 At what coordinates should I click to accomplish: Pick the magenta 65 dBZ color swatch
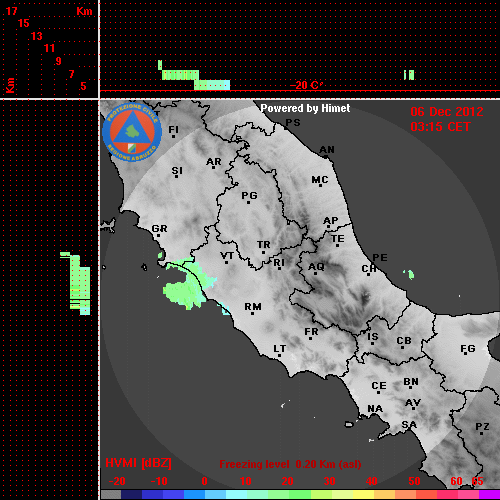(489, 494)
